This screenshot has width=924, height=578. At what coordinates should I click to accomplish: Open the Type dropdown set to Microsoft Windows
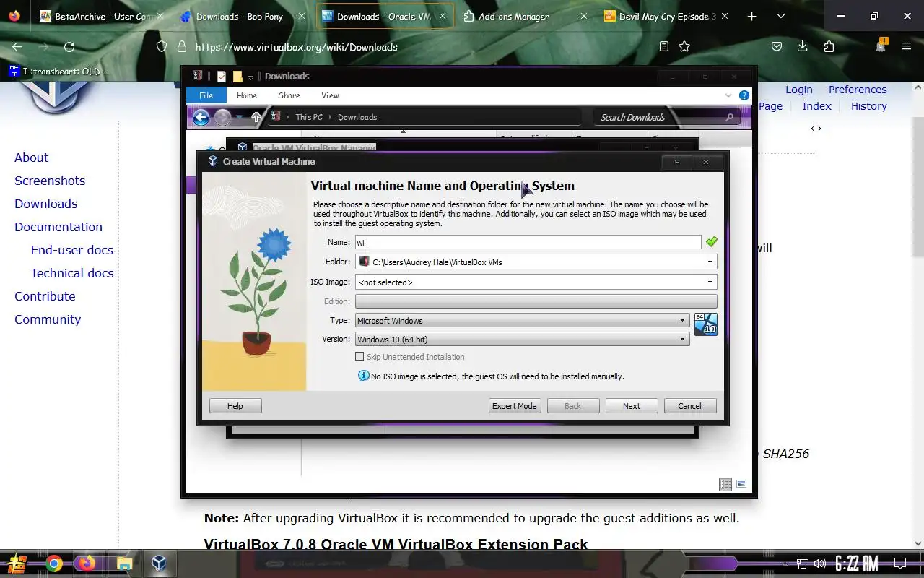tap(522, 320)
